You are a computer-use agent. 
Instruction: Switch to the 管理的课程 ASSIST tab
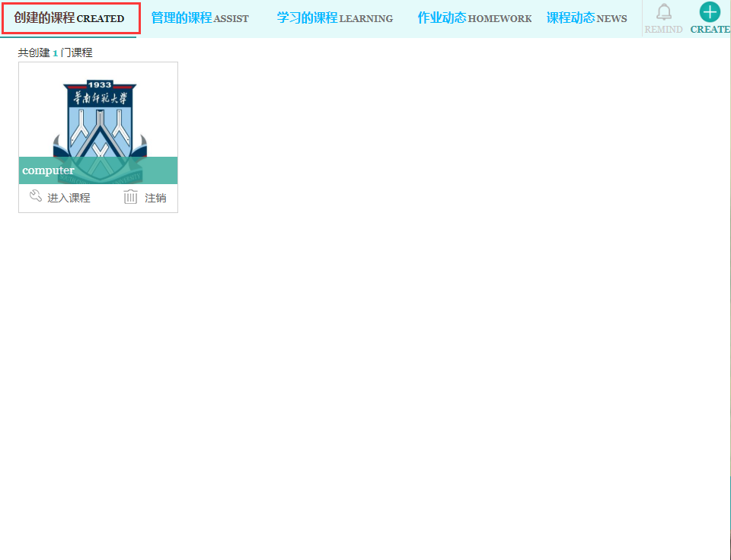[200, 18]
